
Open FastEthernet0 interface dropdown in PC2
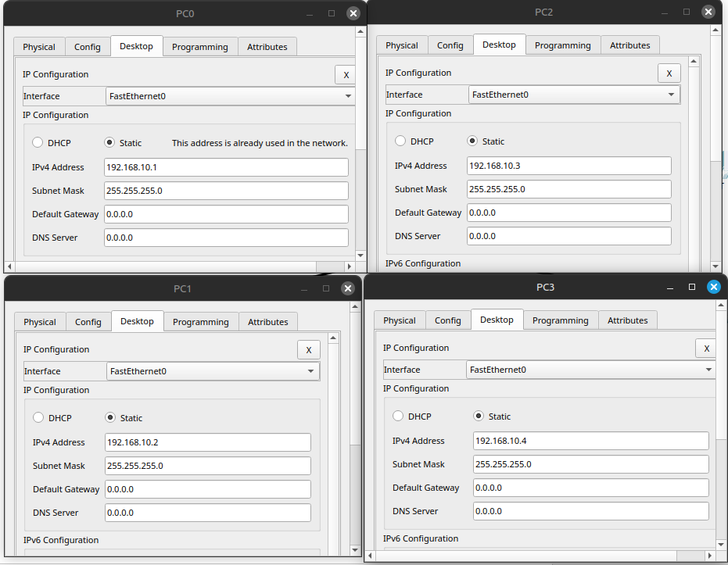574,95
